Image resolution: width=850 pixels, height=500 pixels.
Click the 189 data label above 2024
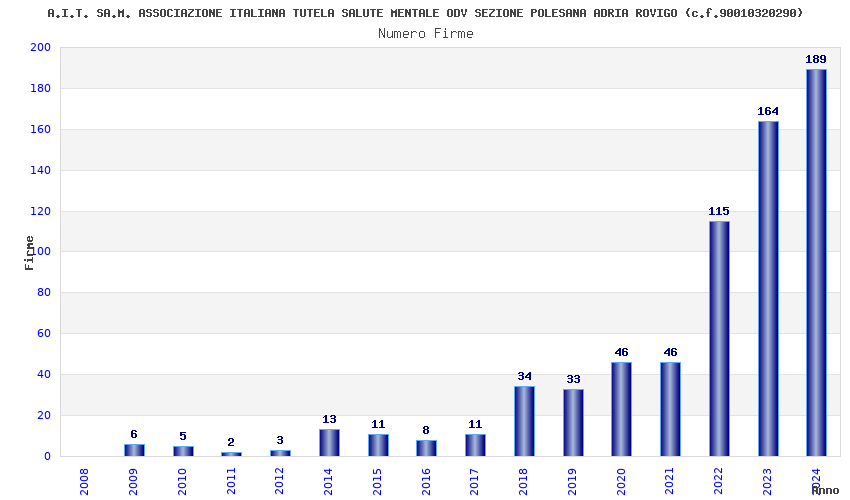point(816,59)
